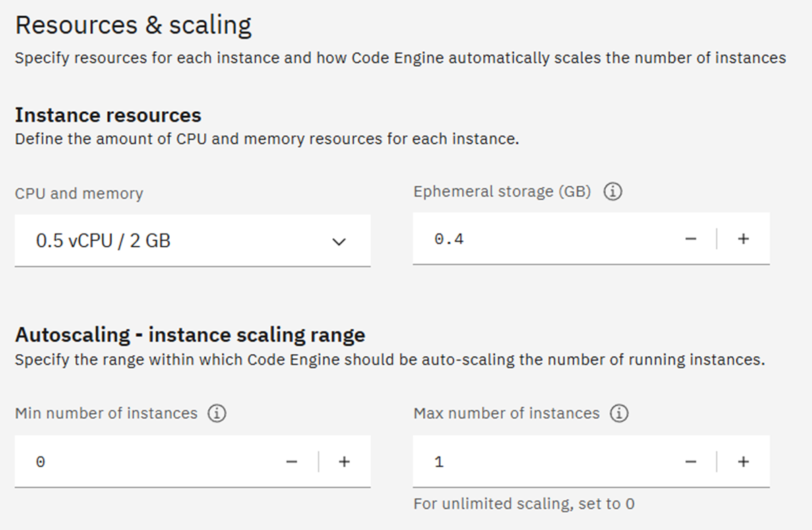Click the Instance resources heading
This screenshot has width=812, height=530.
tap(108, 115)
